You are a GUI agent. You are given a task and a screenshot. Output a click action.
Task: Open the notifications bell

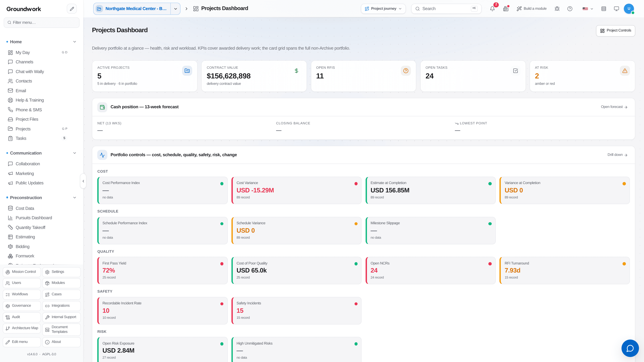pyautogui.click(x=492, y=9)
